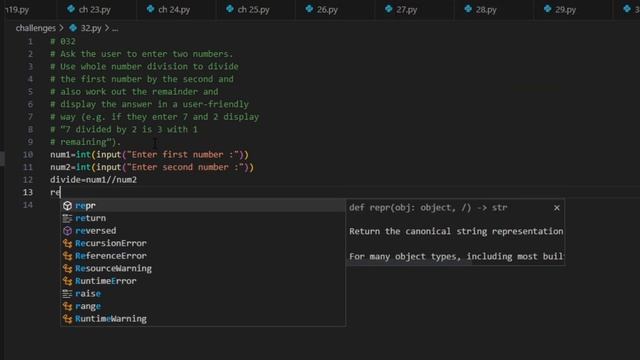Click the comment '7 divided by 2 is 3 with 1'
Image resolution: width=640 pixels, height=360 pixels.
(124, 129)
